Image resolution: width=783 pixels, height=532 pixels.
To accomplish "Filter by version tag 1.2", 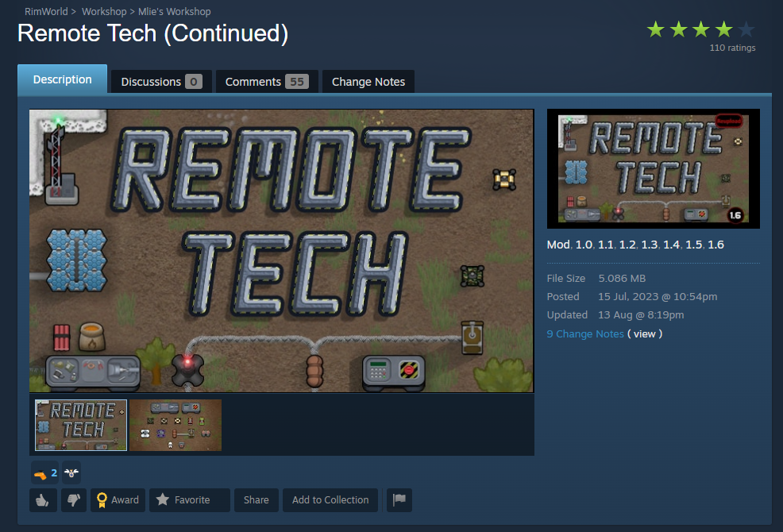I will coord(627,245).
